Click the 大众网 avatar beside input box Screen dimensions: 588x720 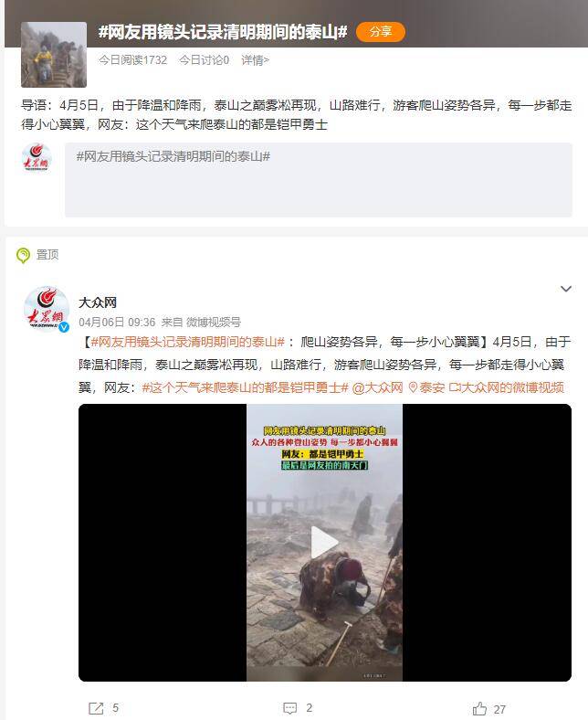(37, 157)
